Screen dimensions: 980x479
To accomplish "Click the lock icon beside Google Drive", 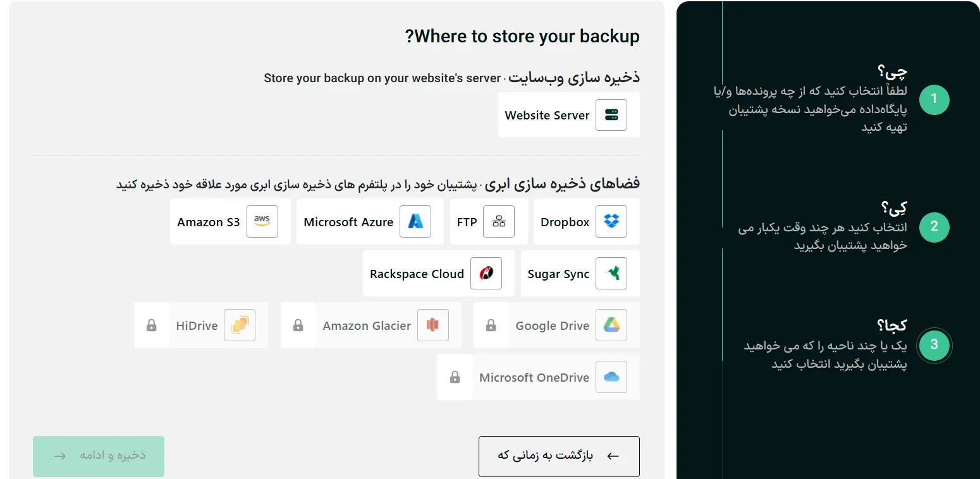I will point(491,325).
